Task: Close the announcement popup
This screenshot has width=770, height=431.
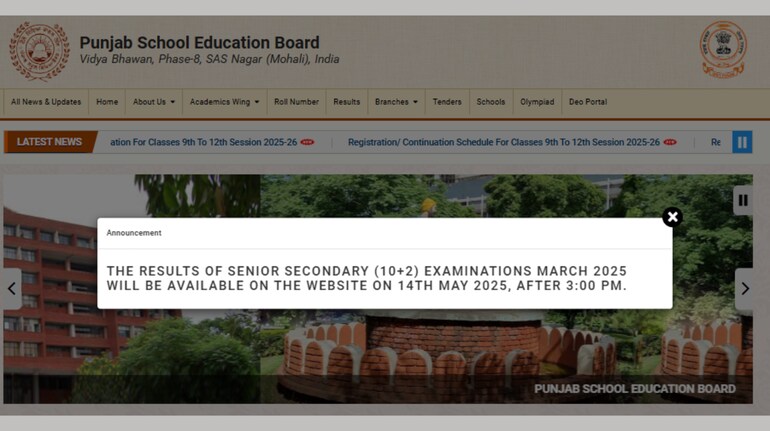Action: pos(672,217)
